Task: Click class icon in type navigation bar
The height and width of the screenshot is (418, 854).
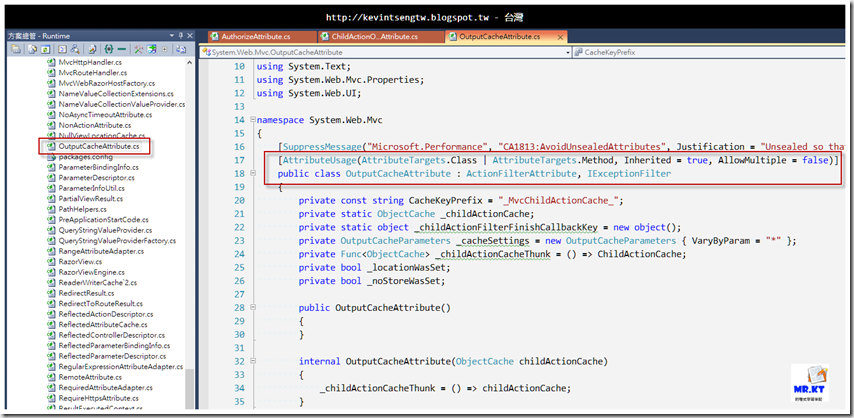Action: click(x=206, y=53)
